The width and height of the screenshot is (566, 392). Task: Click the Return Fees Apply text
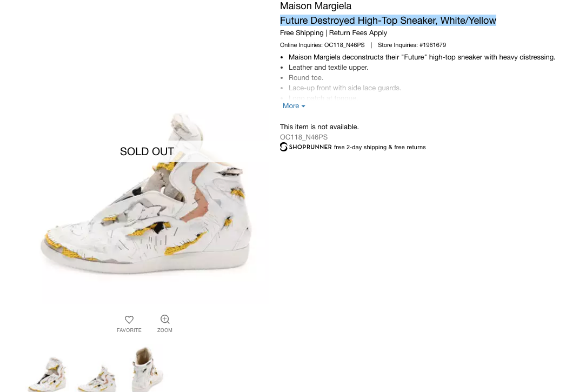tap(358, 33)
